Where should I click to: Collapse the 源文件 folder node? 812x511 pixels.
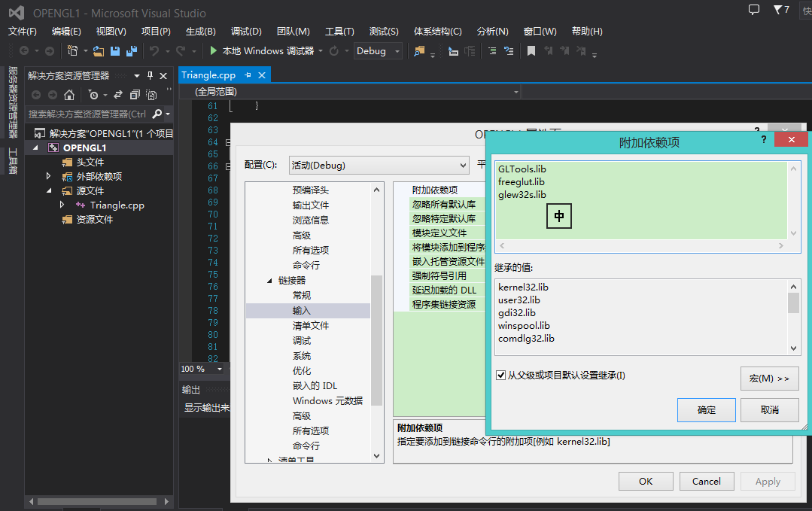click(x=49, y=190)
